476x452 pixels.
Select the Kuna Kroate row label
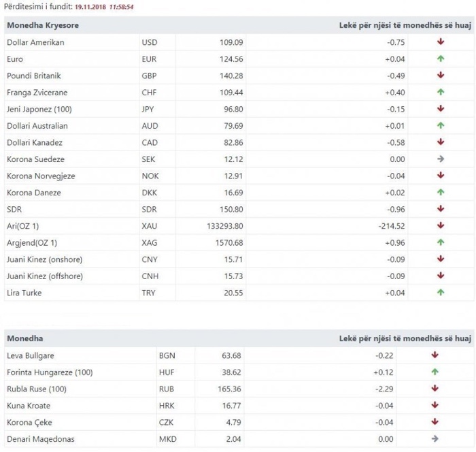pos(29,406)
